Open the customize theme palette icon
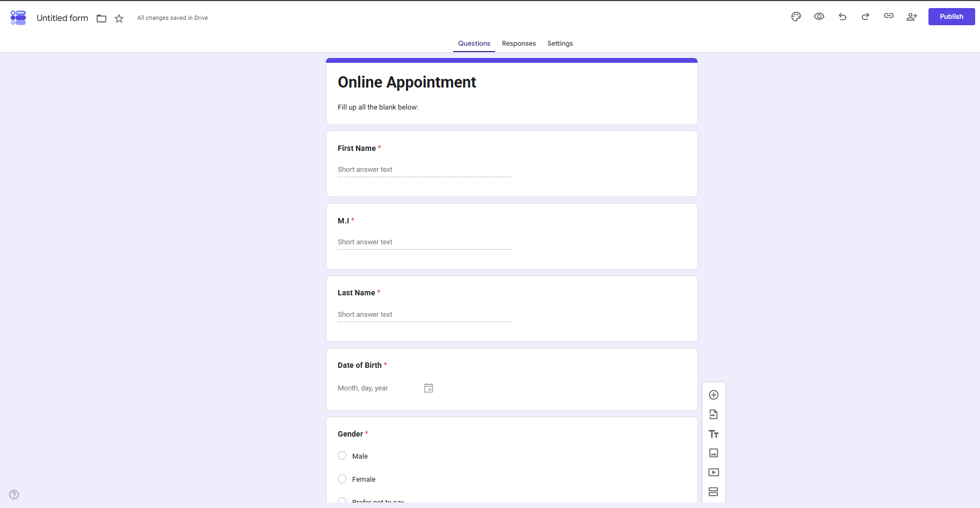This screenshot has height=508, width=980. tap(796, 17)
